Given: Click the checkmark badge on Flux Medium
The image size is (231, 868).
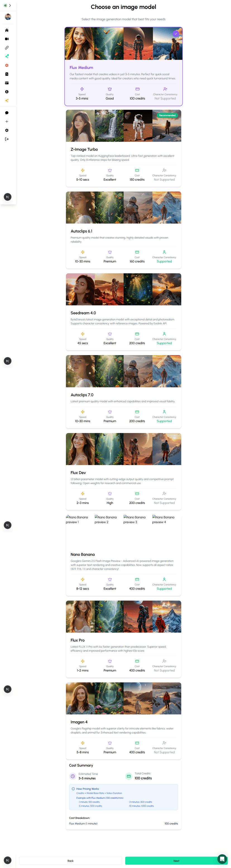Looking at the screenshot, I should [176, 34].
